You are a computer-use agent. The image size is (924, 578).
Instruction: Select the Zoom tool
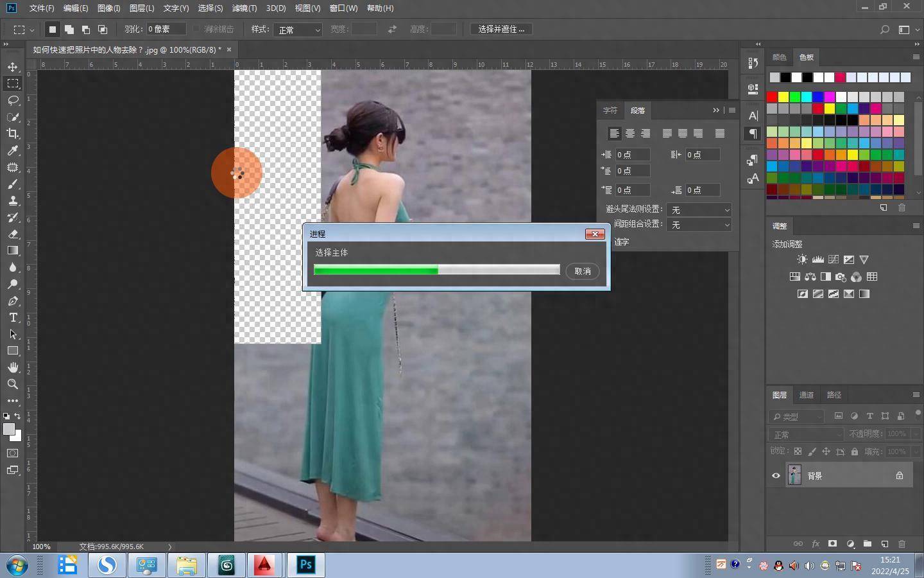tap(13, 384)
